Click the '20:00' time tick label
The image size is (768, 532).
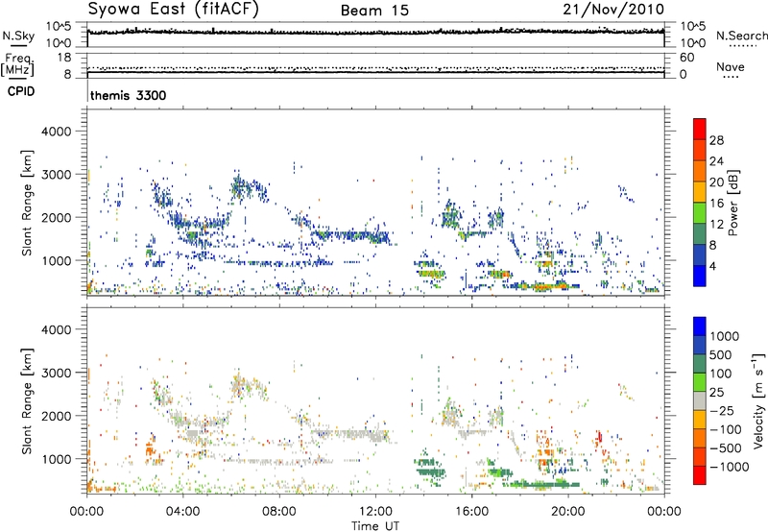coord(567,512)
